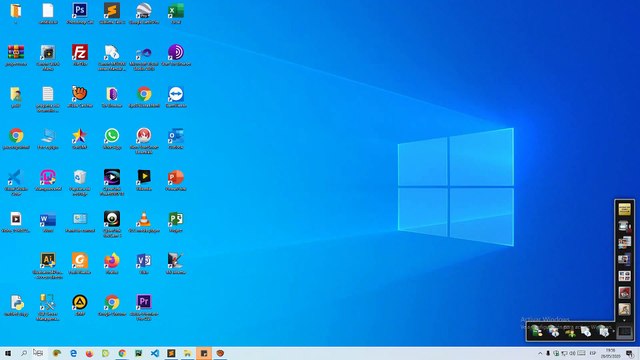Click the taskbar clock and date

click(x=611, y=353)
